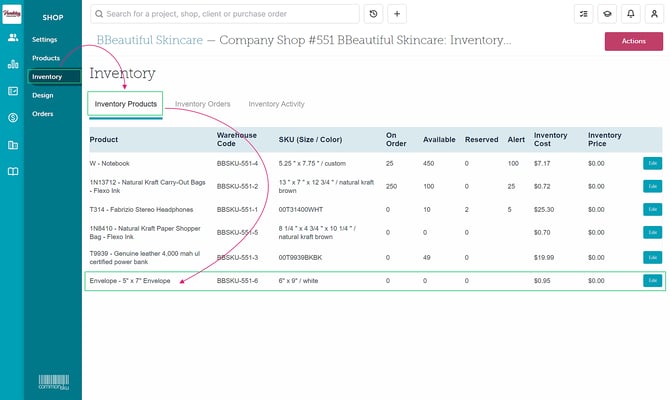Click the Inventory Cost column header

pos(550,139)
